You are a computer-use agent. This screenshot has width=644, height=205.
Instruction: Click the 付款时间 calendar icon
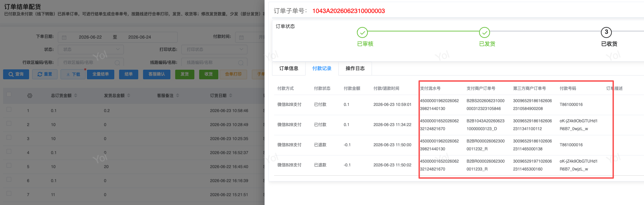[x=242, y=37]
